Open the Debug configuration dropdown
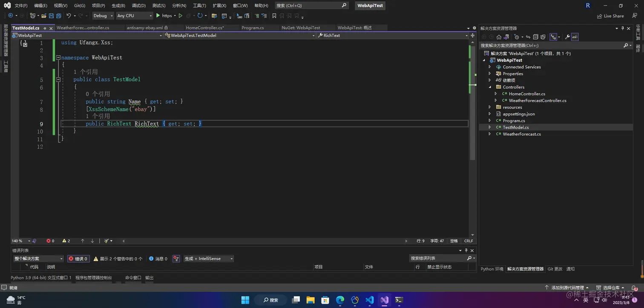The image size is (644, 308). coord(103,16)
